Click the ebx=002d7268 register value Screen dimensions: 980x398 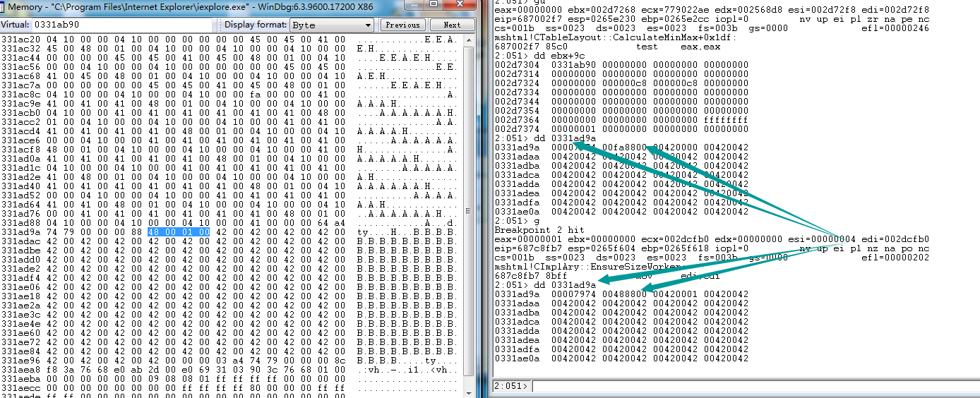[602, 11]
